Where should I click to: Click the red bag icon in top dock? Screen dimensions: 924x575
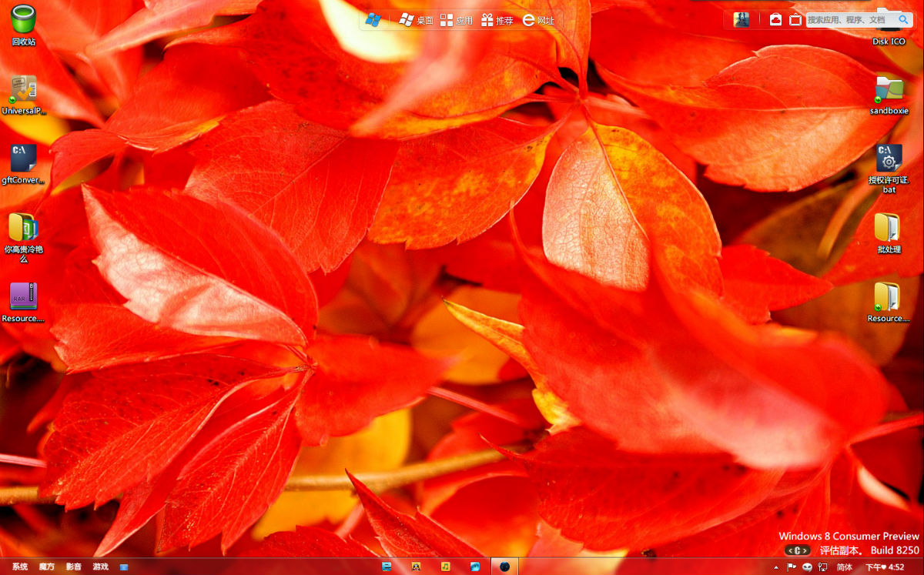click(x=776, y=19)
